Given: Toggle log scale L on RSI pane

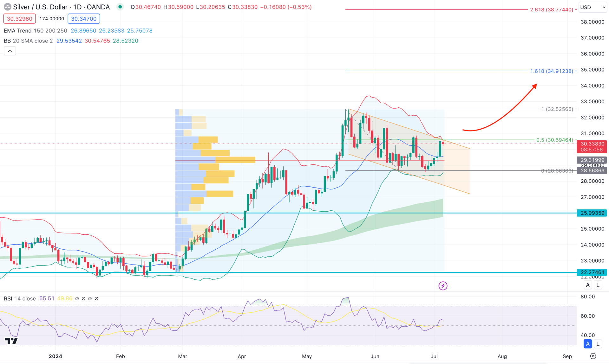Looking at the screenshot, I should 598,344.
